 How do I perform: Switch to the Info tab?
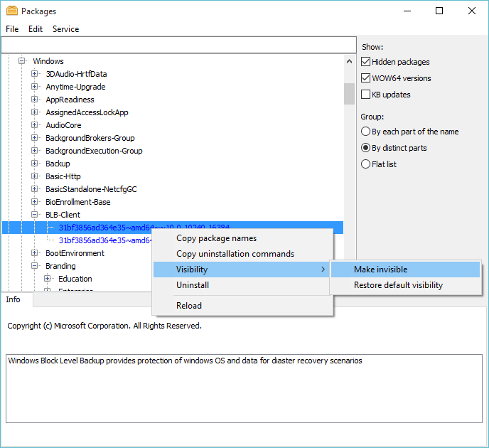(x=16, y=299)
